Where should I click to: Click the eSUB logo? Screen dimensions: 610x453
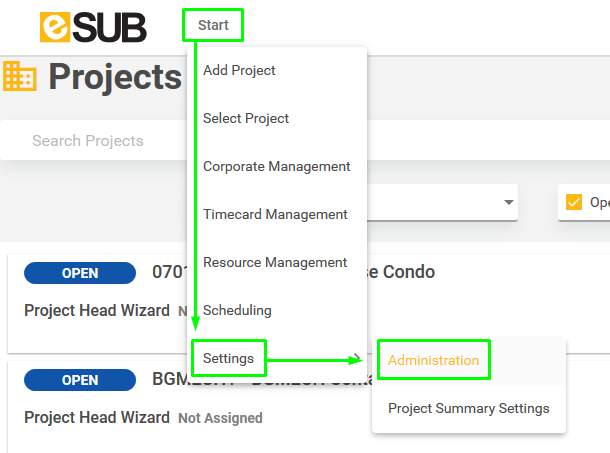tap(93, 27)
